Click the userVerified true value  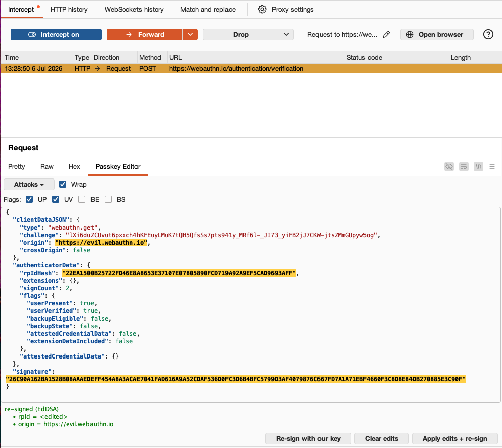coord(90,311)
